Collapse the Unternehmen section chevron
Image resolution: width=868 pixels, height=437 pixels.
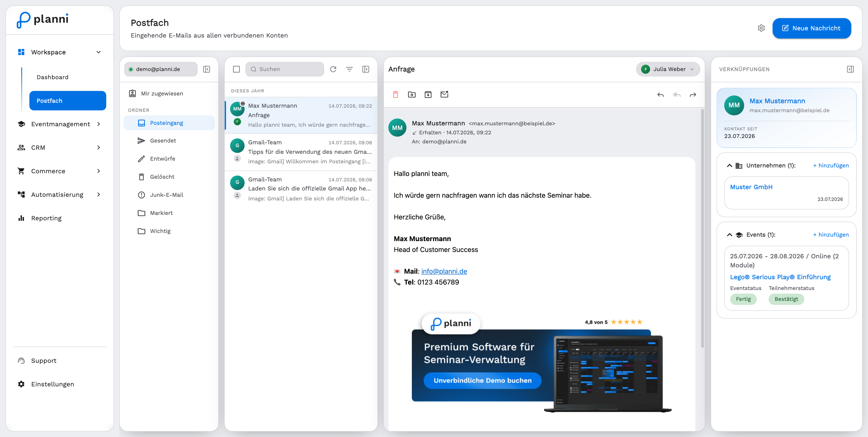(x=729, y=166)
